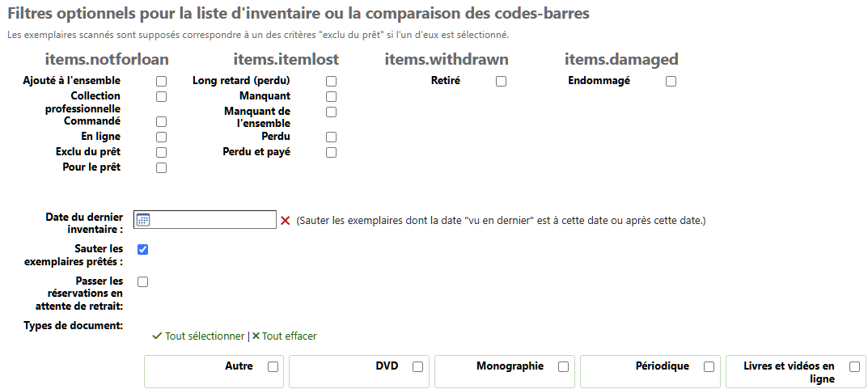Tick the Livres et vidéos en ligne checkbox
868x389 pixels.
click(x=855, y=367)
